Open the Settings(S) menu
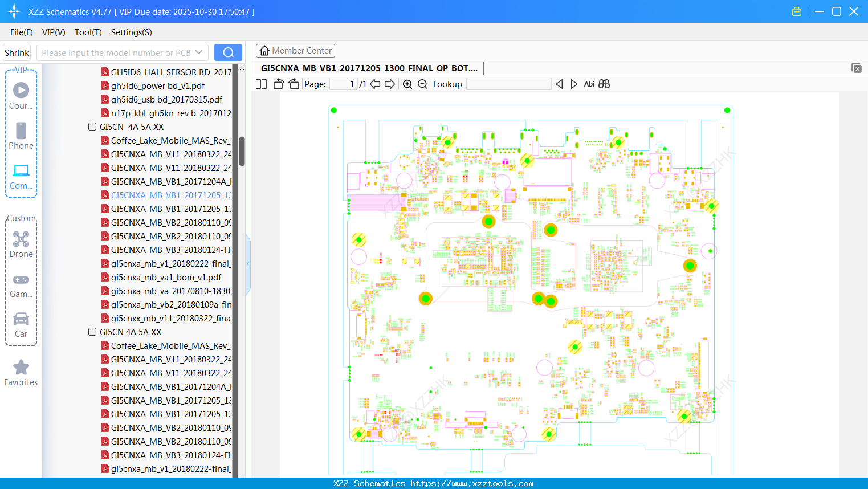The height and width of the screenshot is (489, 868). (x=131, y=32)
